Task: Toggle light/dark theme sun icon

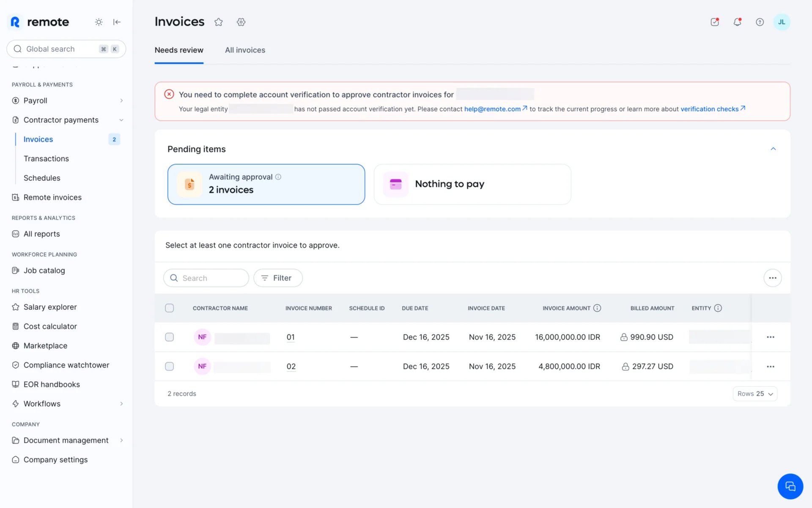Action: (99, 22)
